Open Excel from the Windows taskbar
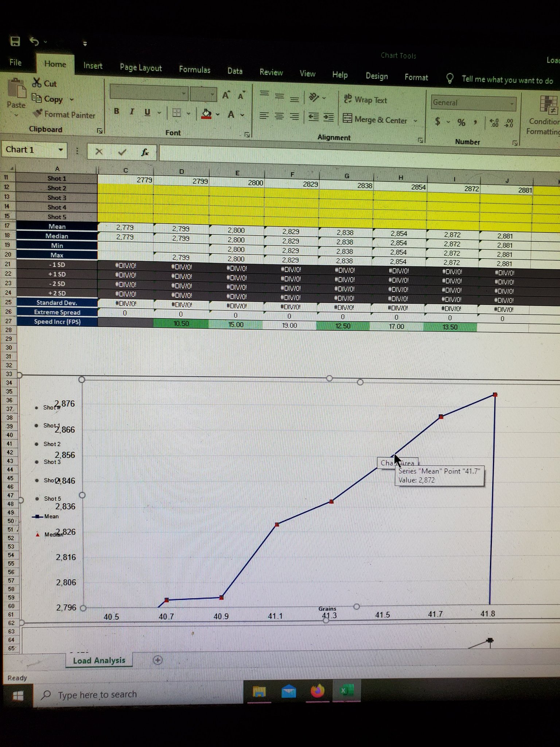 pos(346,690)
